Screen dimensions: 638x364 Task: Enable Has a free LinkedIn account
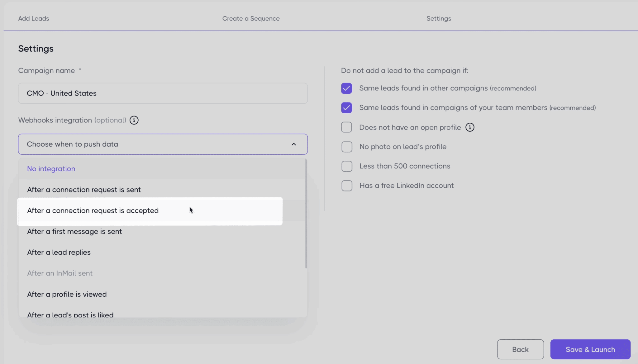347,186
